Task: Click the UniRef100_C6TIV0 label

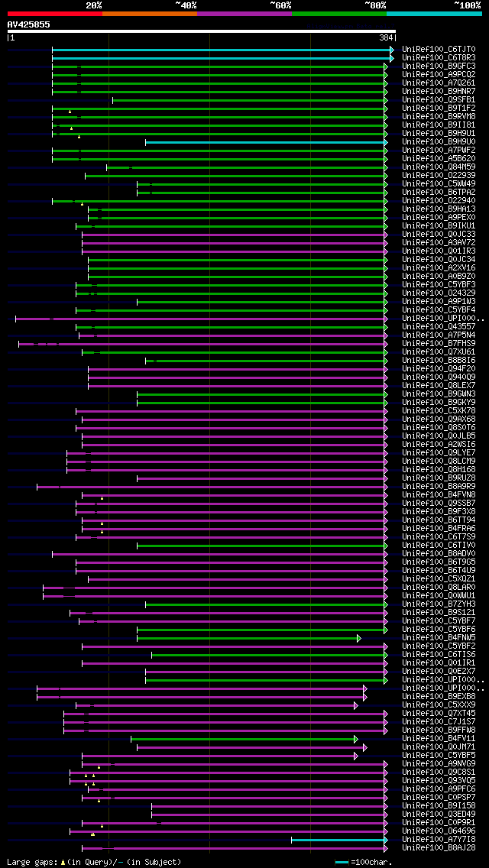Action: [x=439, y=546]
